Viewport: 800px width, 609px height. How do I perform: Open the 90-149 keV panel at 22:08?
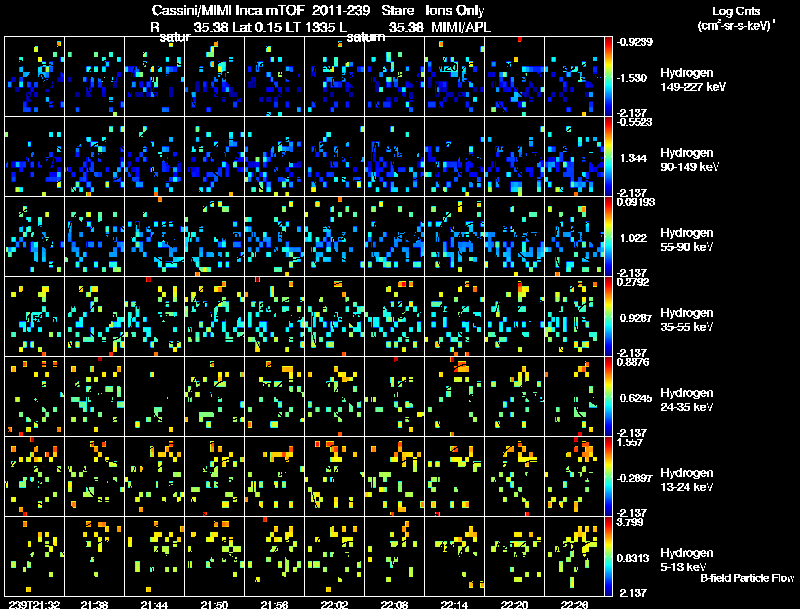tap(394, 157)
